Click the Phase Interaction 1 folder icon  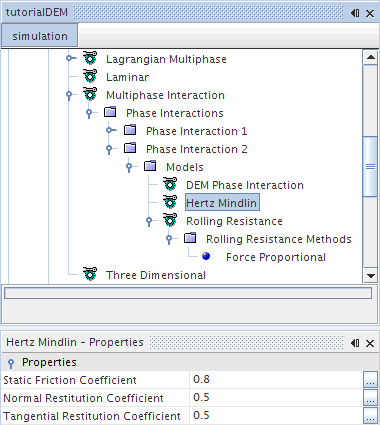[130, 130]
